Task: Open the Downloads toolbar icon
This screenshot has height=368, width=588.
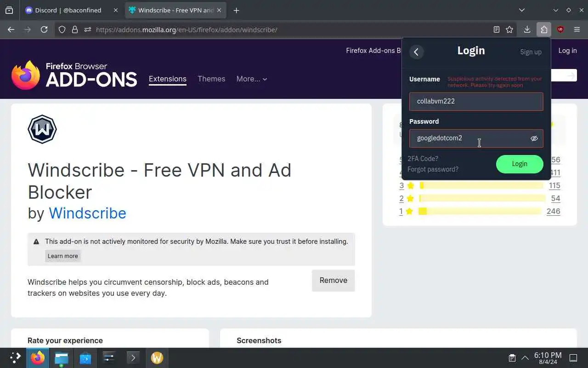Action: coord(527,29)
